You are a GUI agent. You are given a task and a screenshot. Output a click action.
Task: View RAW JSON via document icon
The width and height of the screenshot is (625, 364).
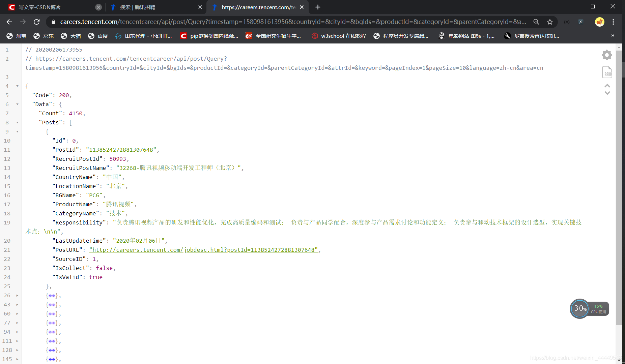607,72
